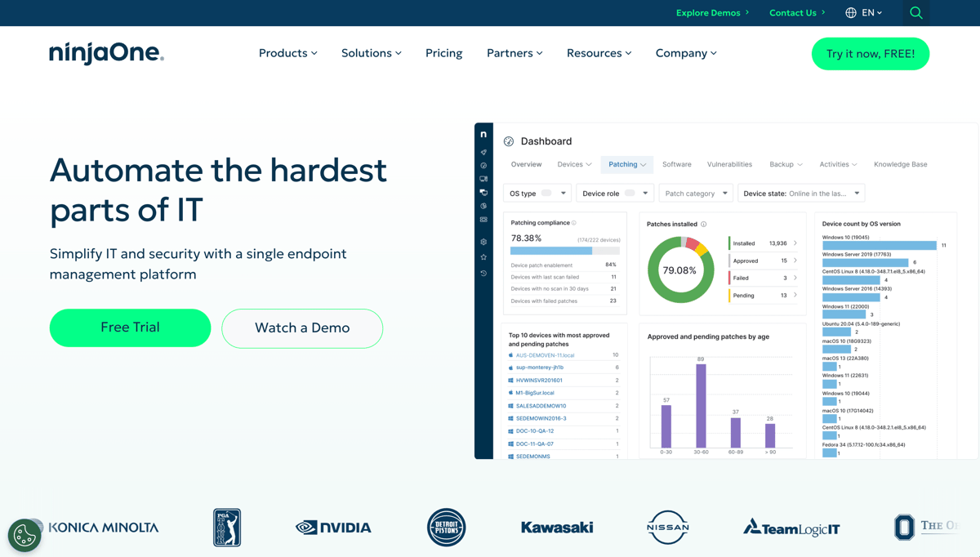Open the Vulnerabilities tab
The image size is (980, 557).
click(x=729, y=164)
